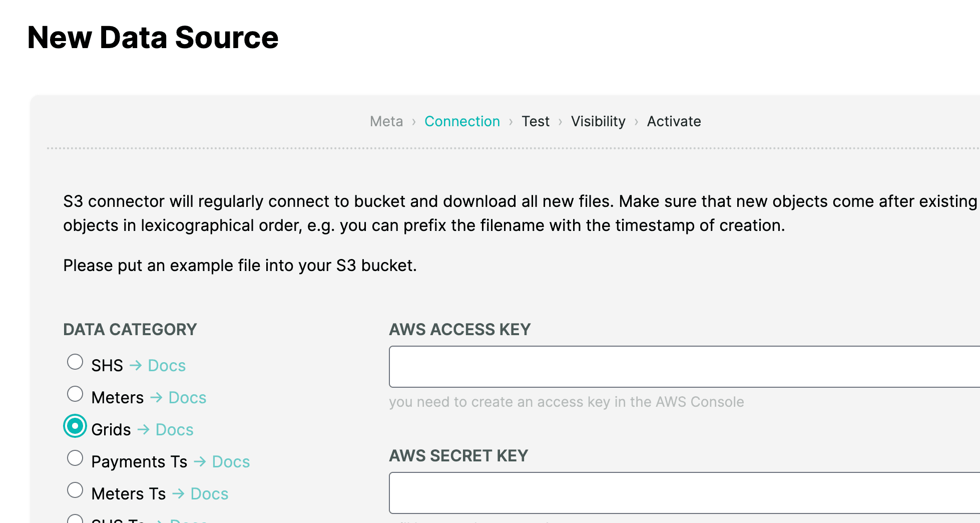The image size is (980, 523).
Task: Select the SHS data category radio button
Action: [75, 362]
